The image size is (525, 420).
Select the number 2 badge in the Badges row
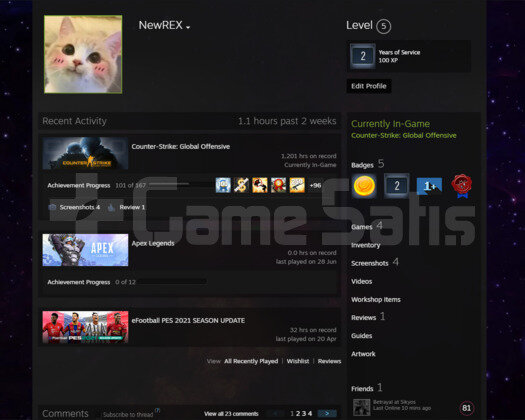396,186
